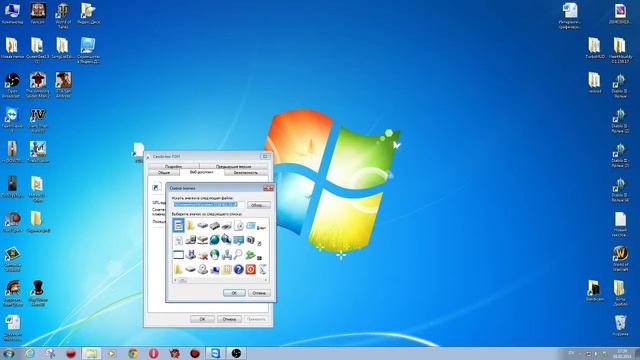This screenshot has width=640, height=360.
Task: Click OK in the Properties window
Action: point(202,319)
